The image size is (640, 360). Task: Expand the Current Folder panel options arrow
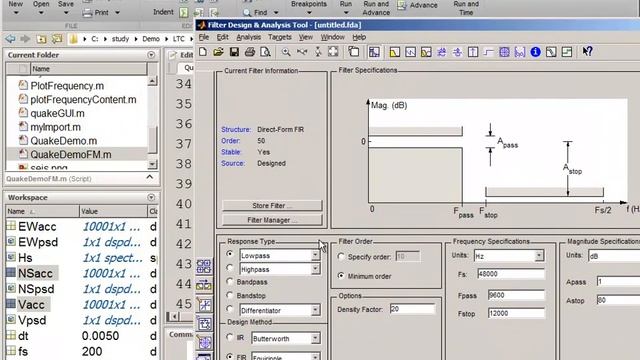151,55
